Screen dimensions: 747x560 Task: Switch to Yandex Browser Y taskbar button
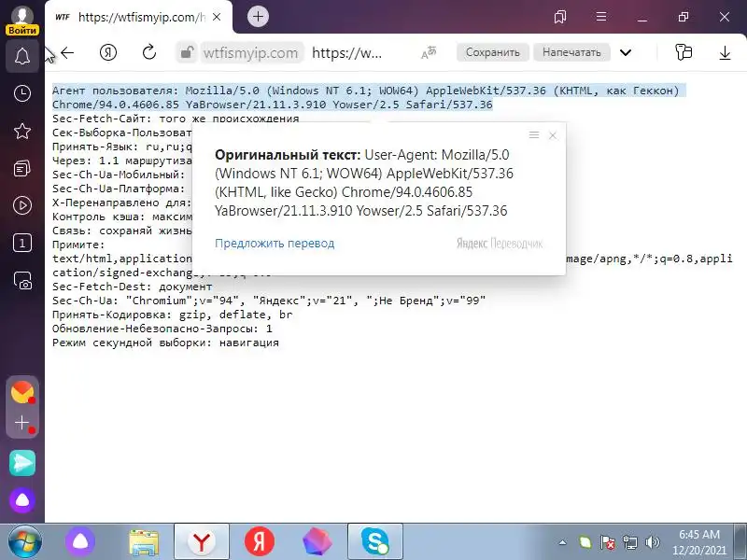(x=202, y=542)
